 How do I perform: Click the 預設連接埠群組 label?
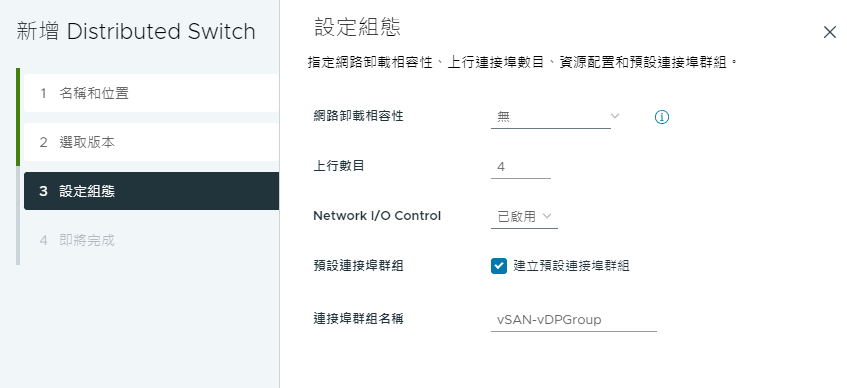point(358,266)
